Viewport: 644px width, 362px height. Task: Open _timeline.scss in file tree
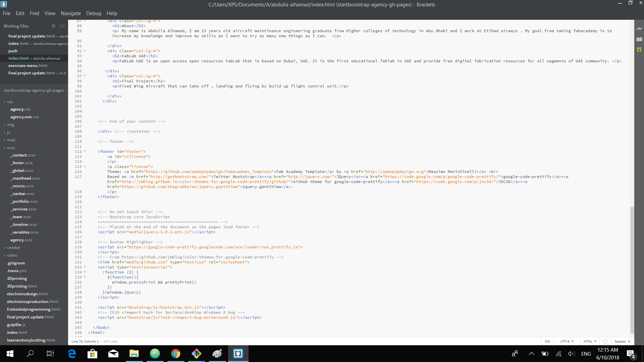[23, 225]
